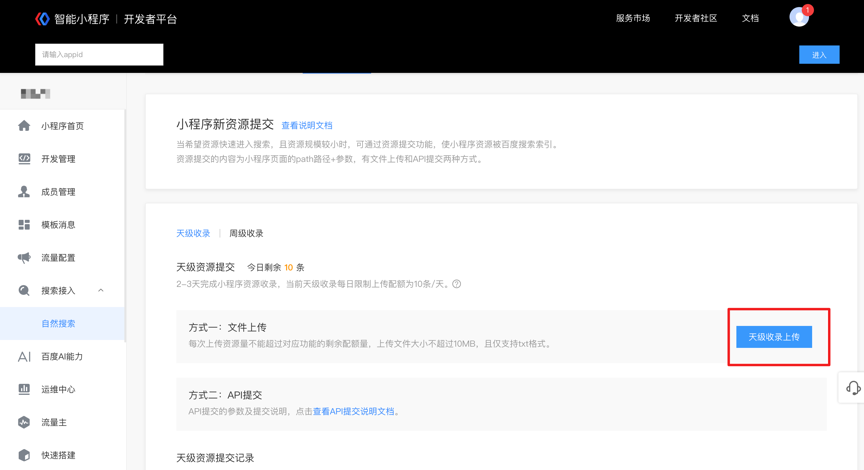This screenshot has height=470, width=864.
Task: Click the code icon beside 开发管理
Action: pyautogui.click(x=24, y=159)
